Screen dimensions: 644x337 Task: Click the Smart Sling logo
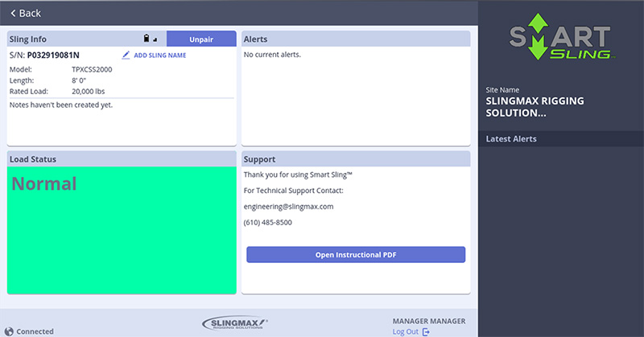coord(560,37)
